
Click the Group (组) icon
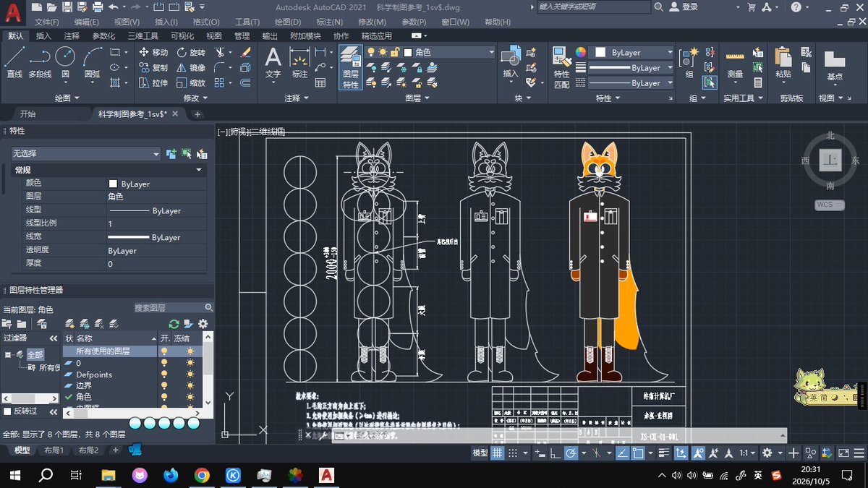point(689,63)
